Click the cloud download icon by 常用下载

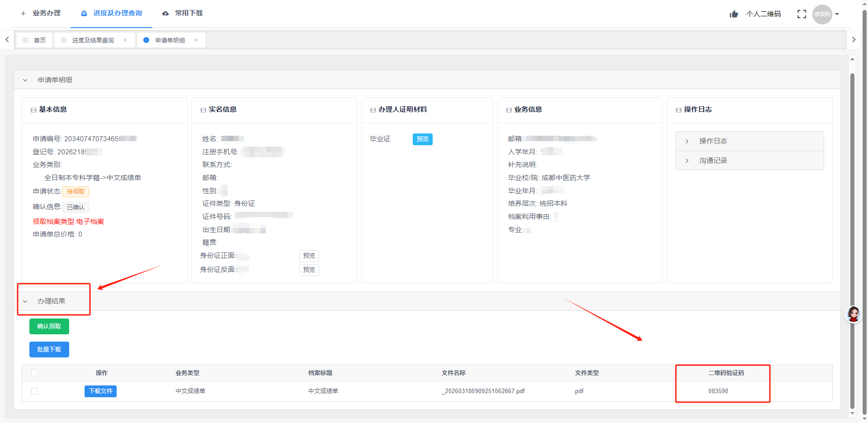tap(165, 14)
